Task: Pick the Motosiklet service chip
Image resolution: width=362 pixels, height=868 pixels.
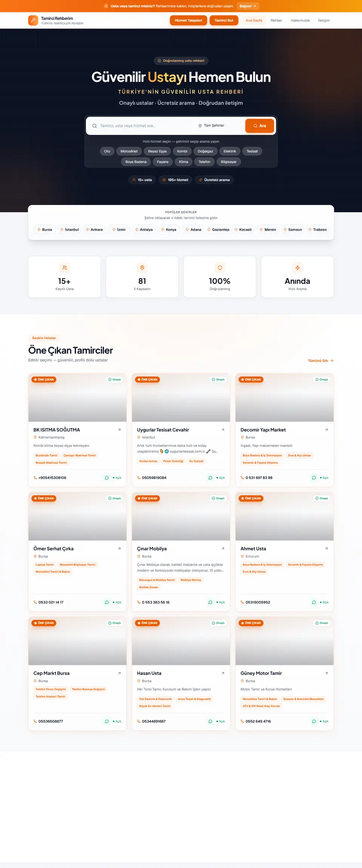Action: point(129,151)
